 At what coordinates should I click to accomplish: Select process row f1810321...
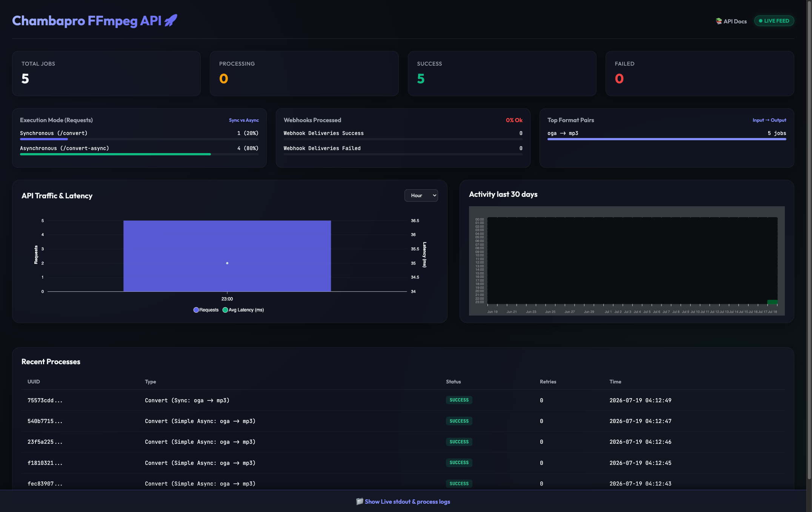(403, 463)
